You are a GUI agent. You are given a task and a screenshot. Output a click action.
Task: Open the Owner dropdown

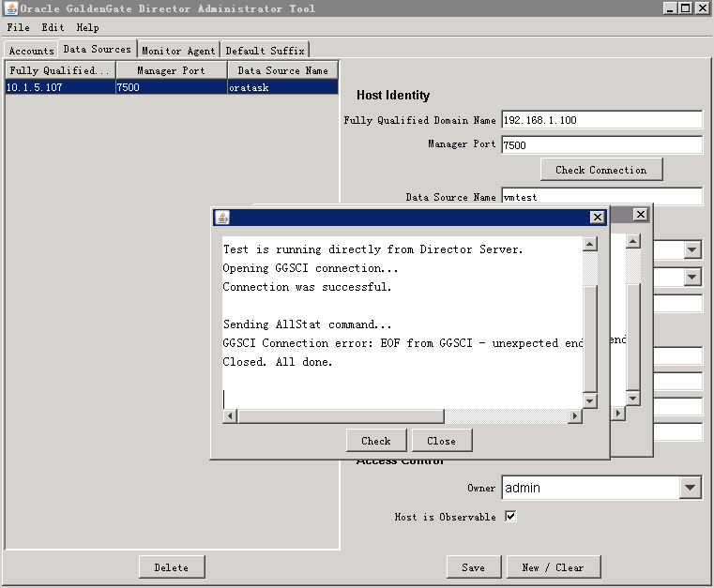[x=690, y=488]
